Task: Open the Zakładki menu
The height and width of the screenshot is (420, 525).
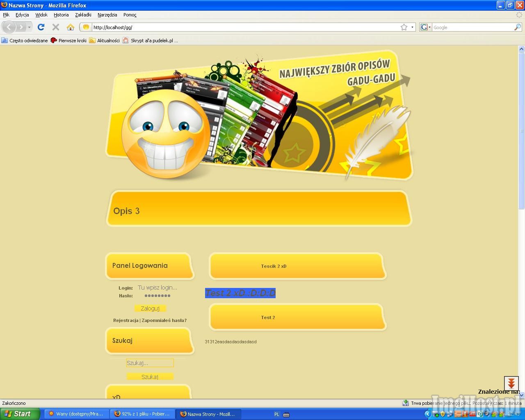Action: point(83,15)
